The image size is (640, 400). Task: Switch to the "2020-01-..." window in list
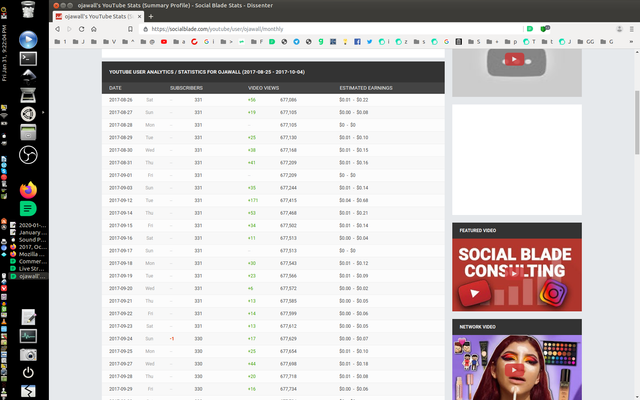[x=29, y=225]
